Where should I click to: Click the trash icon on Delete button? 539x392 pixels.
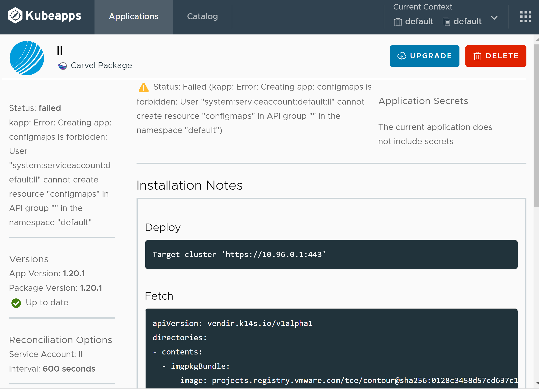[477, 56]
